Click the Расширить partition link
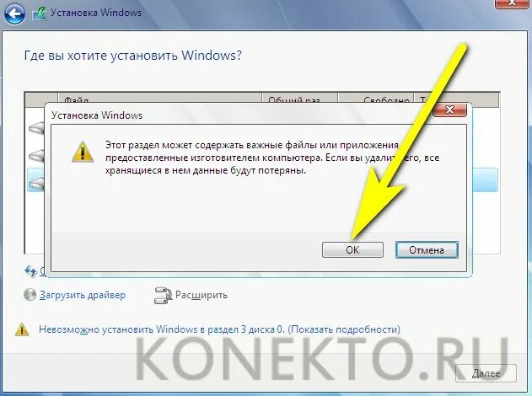Screen dimensions: 532x396 click(x=202, y=295)
